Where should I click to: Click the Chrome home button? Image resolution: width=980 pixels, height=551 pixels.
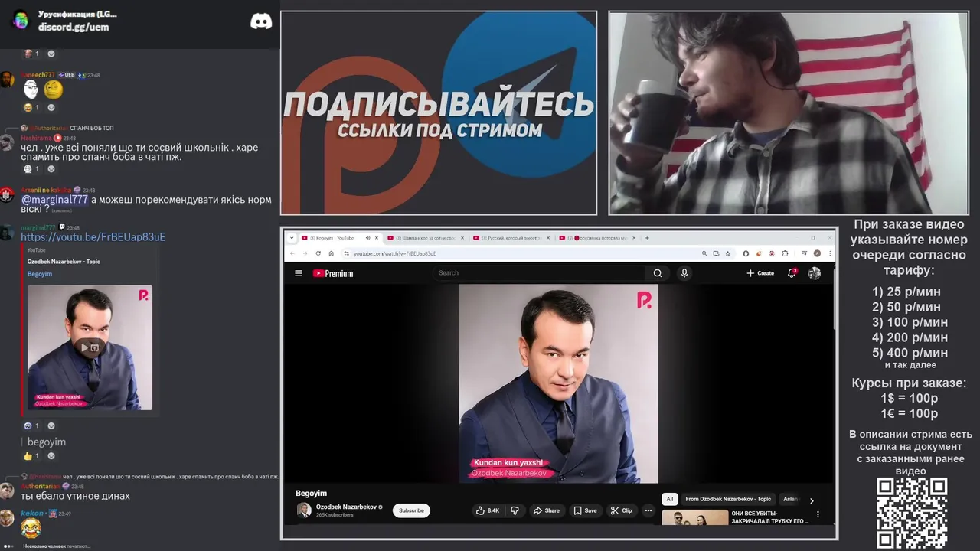pyautogui.click(x=331, y=253)
